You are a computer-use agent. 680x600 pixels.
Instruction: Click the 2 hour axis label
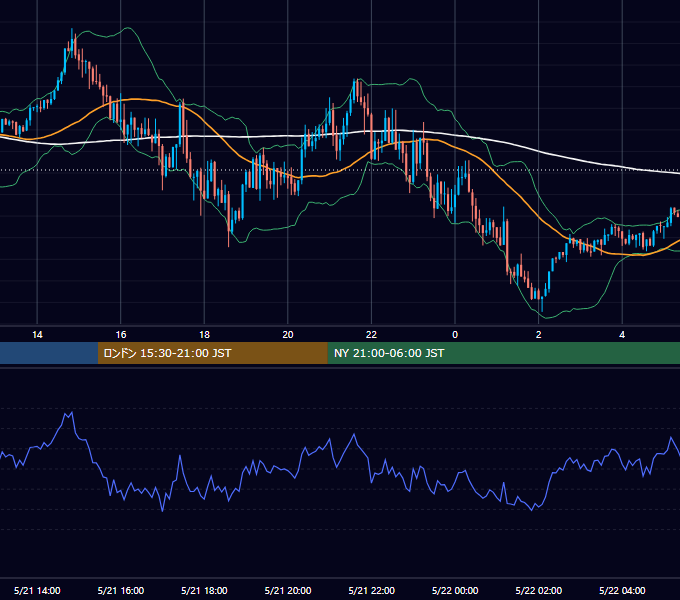point(539,335)
